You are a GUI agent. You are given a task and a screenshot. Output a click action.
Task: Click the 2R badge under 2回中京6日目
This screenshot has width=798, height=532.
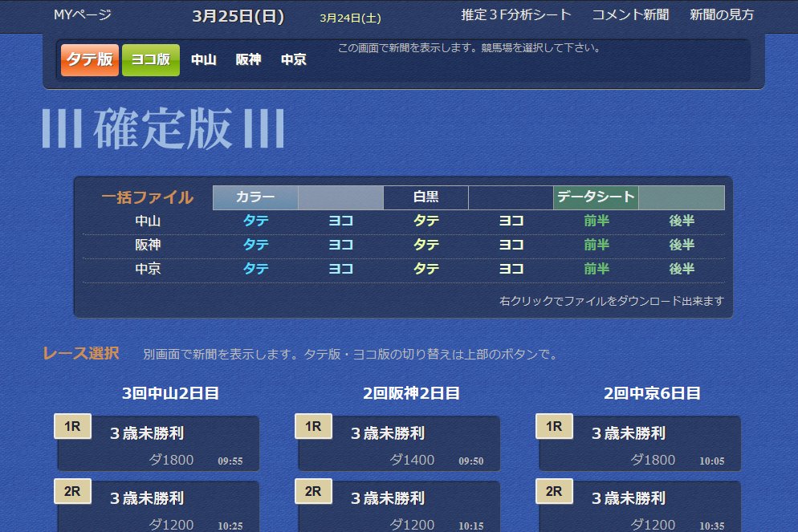[554, 491]
